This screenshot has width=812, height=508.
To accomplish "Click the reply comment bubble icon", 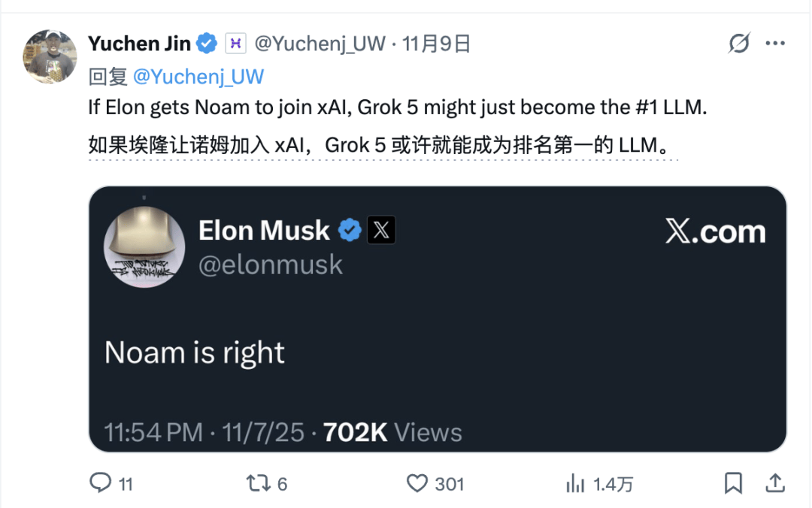I will 101,484.
